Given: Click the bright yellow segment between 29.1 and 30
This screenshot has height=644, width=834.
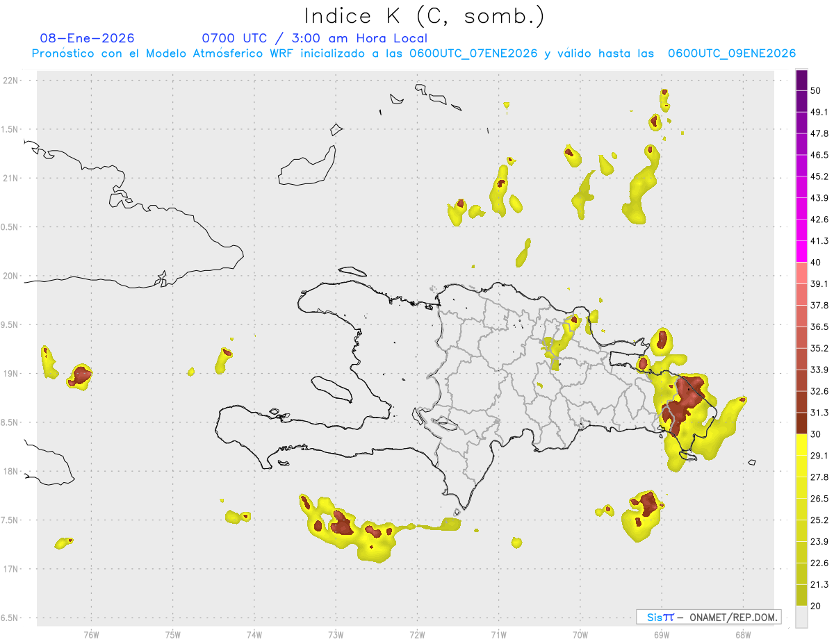Looking at the screenshot, I should click(x=801, y=445).
